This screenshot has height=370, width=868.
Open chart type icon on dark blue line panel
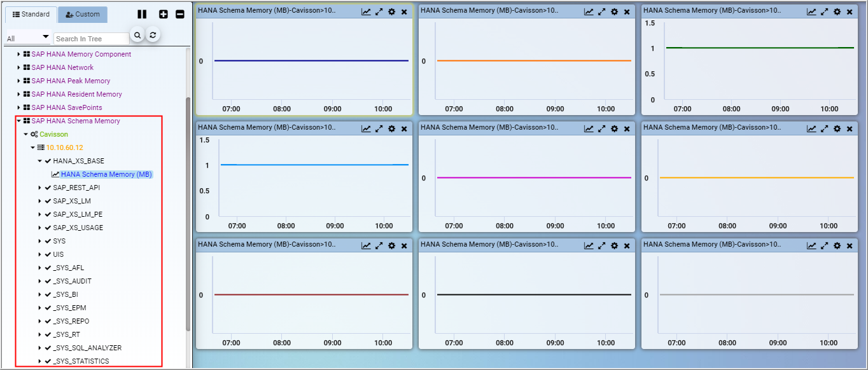(x=366, y=12)
